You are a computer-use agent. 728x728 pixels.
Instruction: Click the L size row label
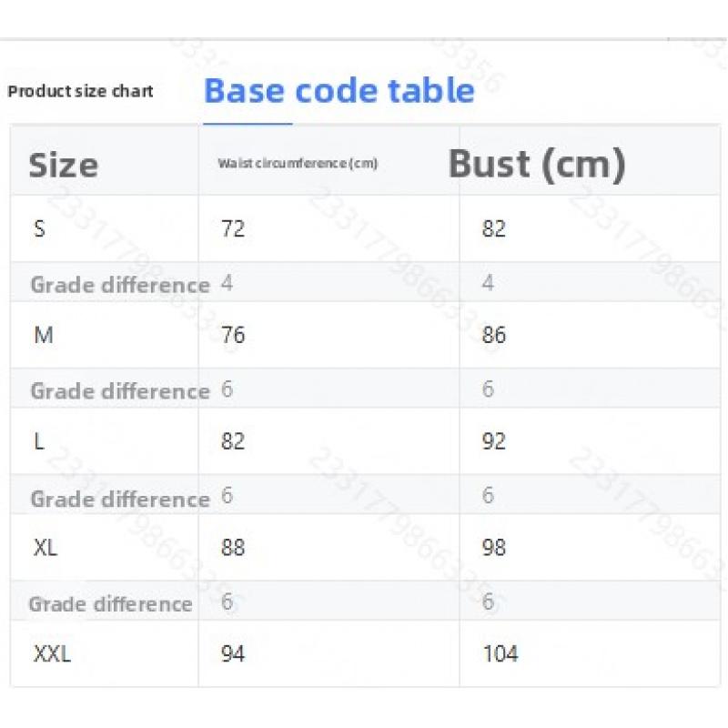tap(39, 441)
